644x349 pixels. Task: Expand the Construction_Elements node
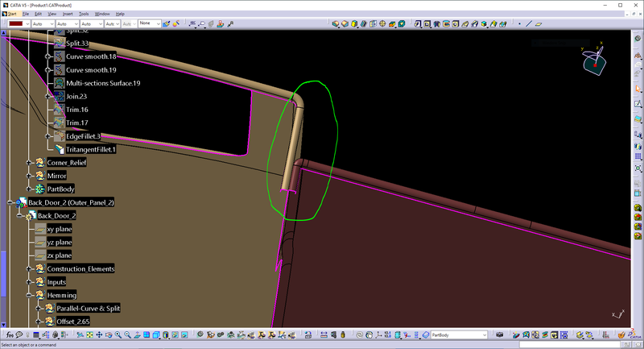pyautogui.click(x=29, y=268)
